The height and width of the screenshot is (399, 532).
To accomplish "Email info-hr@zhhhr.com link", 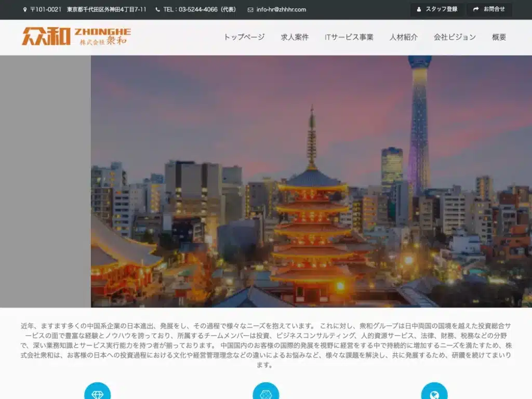I will [281, 9].
